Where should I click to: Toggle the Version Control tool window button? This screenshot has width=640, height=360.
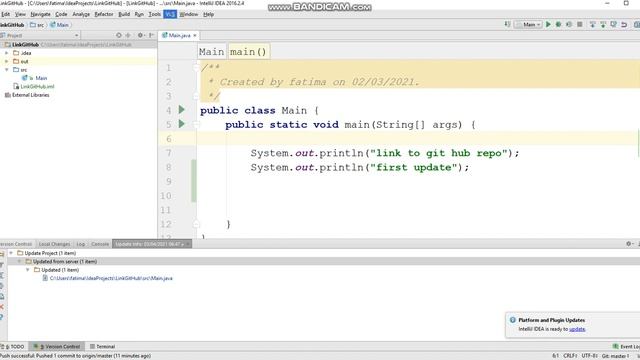[58, 347]
